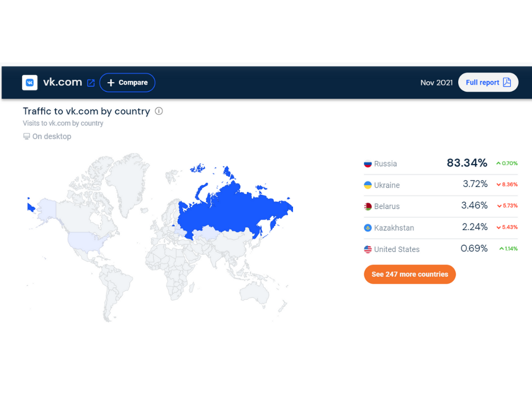
Task: Click the Nov 2021 date label
Action: click(x=436, y=83)
